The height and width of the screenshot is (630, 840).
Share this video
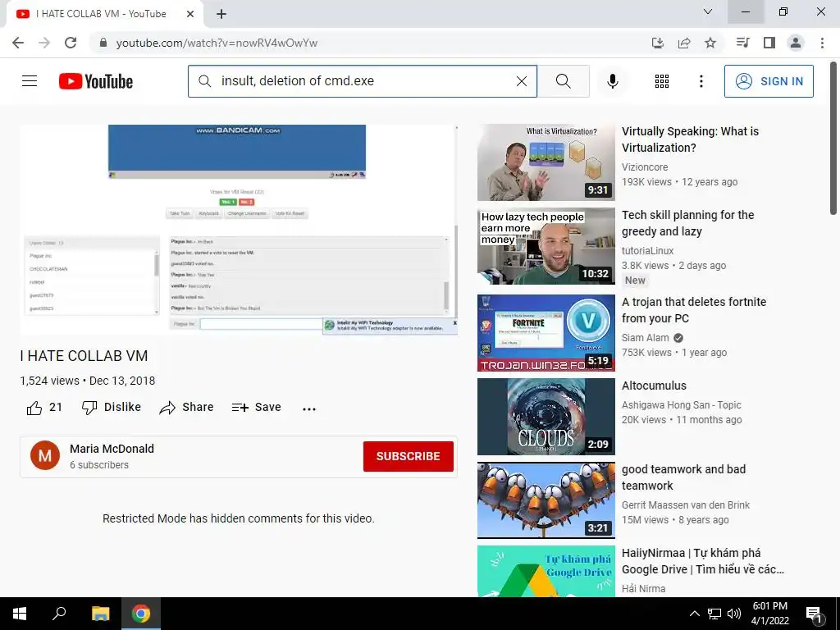click(x=186, y=407)
